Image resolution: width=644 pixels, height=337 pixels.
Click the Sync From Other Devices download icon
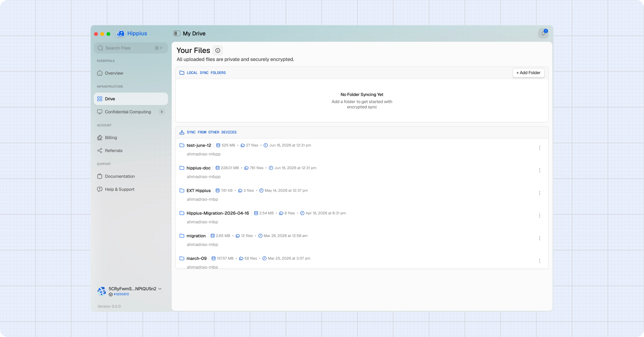182,132
